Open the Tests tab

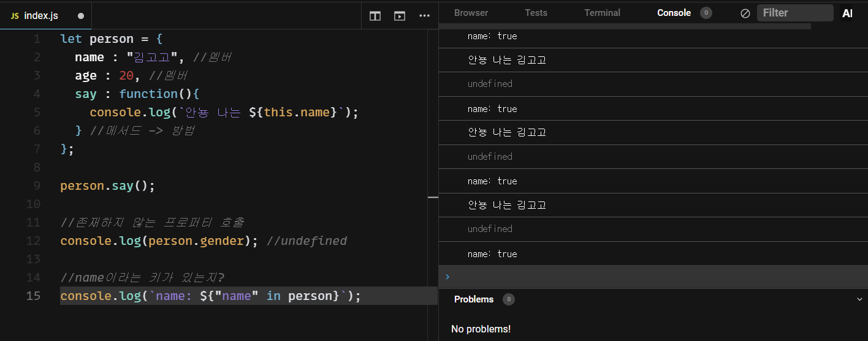point(536,13)
